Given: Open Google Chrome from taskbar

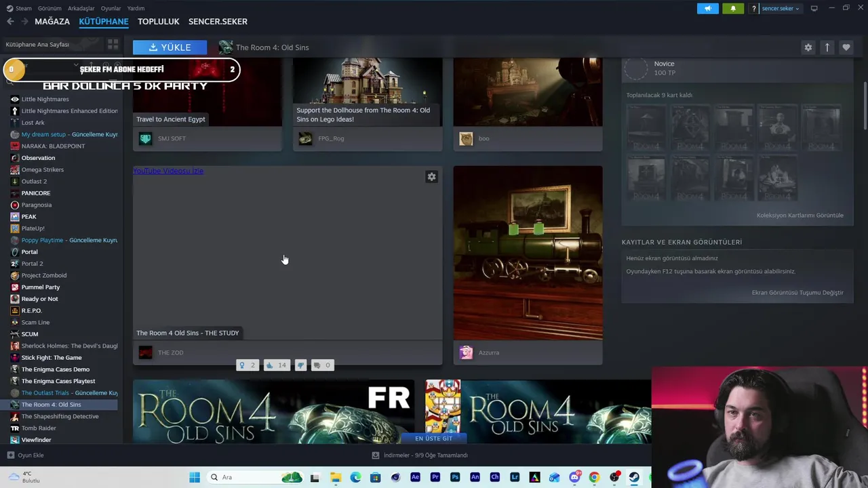Looking at the screenshot, I should pos(594,477).
